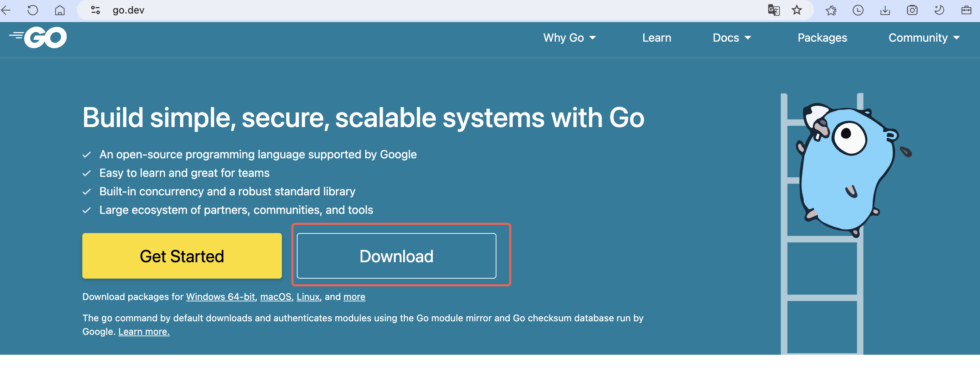Navigate home using the home icon
Image resolution: width=980 pixels, height=380 pixels.
pos(60,10)
